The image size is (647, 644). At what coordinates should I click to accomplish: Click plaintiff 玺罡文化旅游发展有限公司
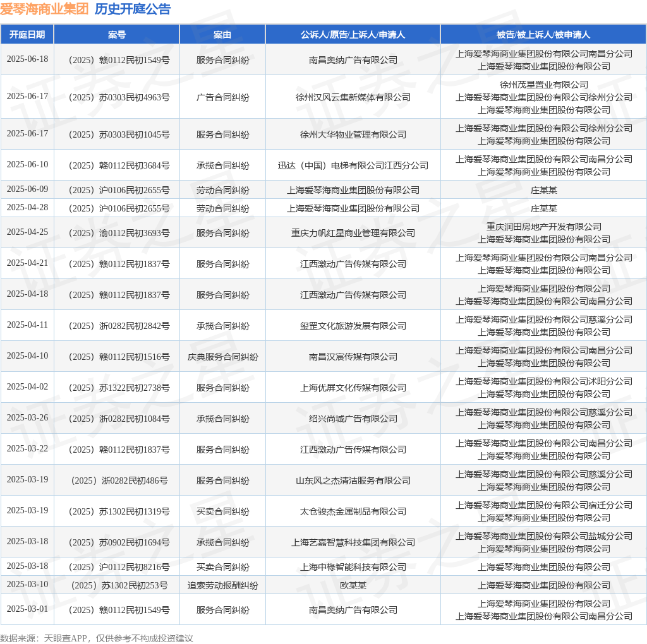(353, 326)
